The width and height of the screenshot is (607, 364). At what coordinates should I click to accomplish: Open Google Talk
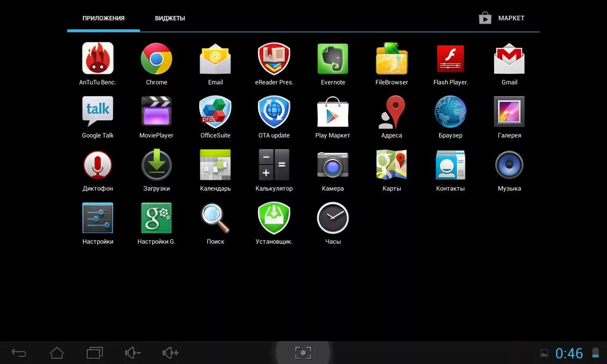click(98, 112)
